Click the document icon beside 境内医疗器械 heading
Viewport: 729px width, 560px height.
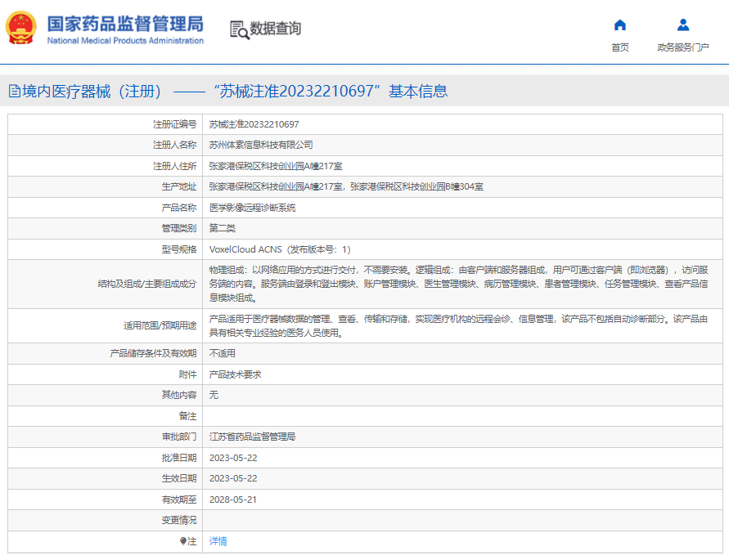(x=15, y=91)
